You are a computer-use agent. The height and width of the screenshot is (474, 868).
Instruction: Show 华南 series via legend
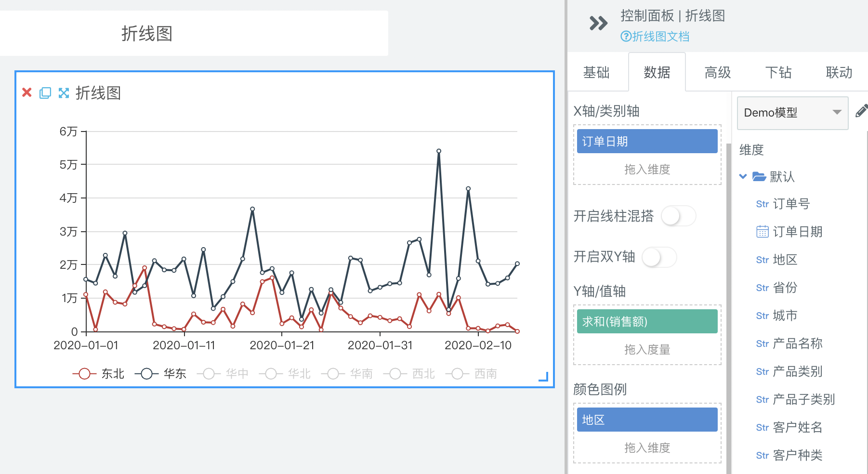pos(347,374)
